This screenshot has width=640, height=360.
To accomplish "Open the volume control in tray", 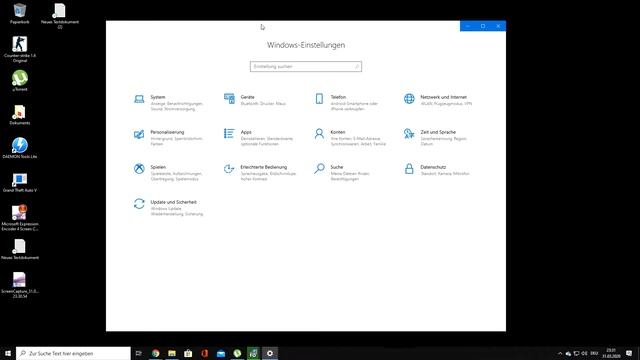I will 584,353.
